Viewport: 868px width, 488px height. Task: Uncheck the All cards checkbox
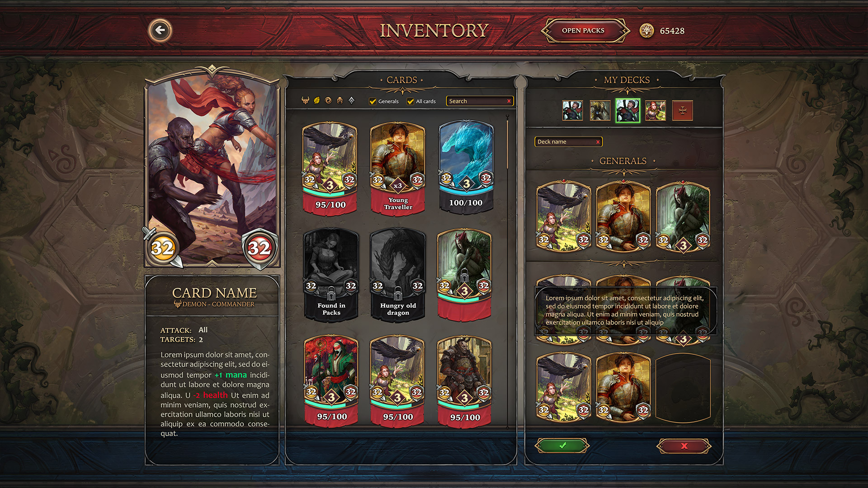pos(410,101)
